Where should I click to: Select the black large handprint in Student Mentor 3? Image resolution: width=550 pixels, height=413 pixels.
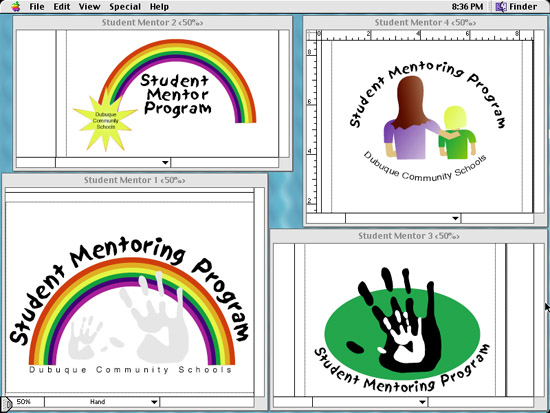point(433,337)
